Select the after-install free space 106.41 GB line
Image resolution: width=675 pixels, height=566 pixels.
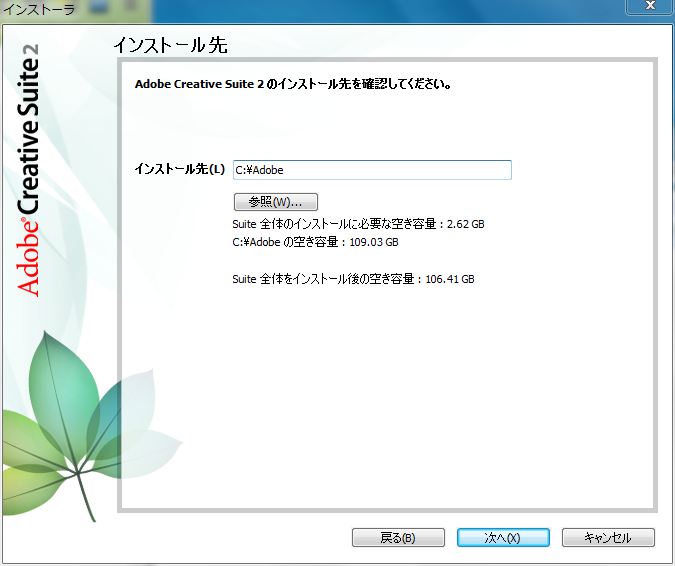coord(353,279)
